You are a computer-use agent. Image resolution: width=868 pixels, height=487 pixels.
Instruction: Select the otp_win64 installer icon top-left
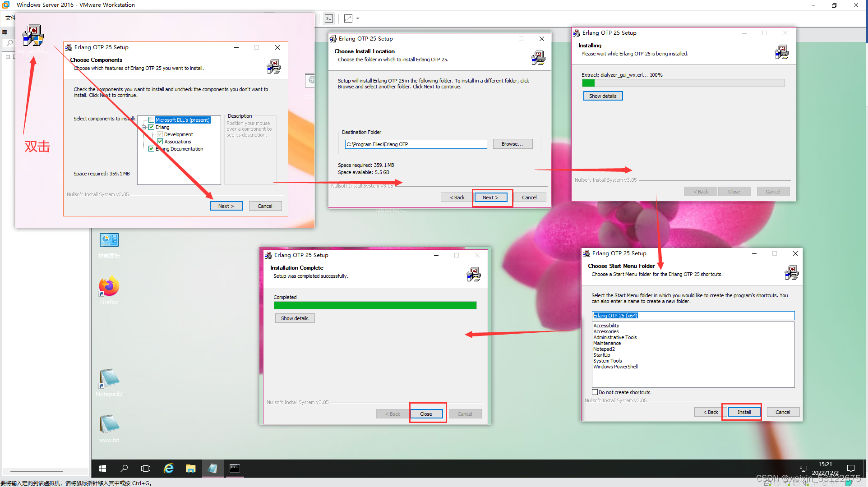(x=32, y=35)
